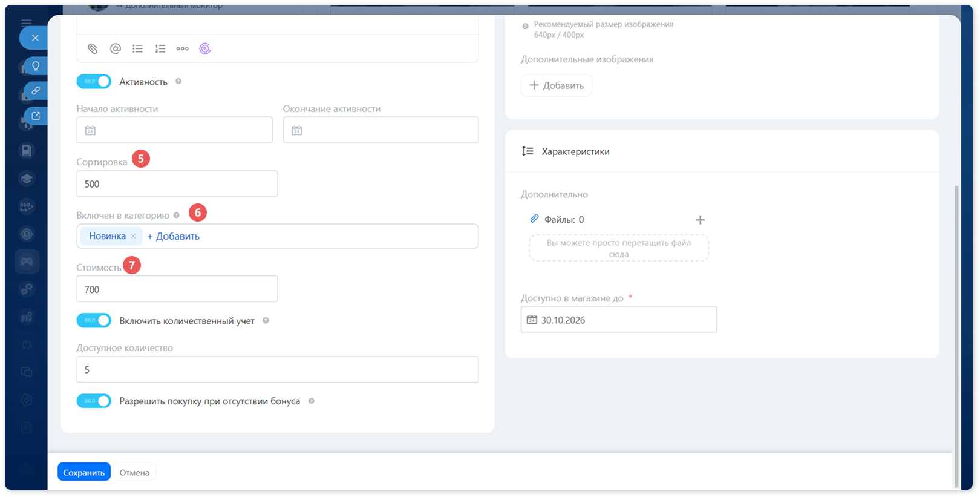Click Отмена button
The height and width of the screenshot is (497, 980).
134,472
